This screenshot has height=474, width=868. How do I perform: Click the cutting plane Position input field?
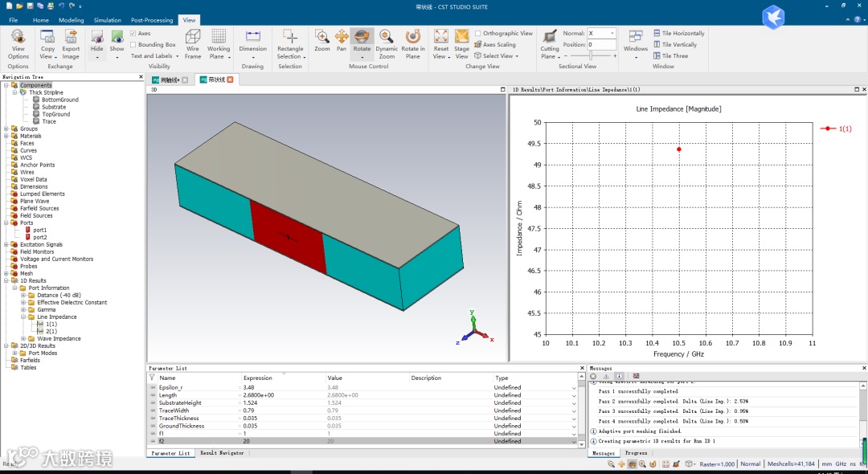tap(601, 44)
